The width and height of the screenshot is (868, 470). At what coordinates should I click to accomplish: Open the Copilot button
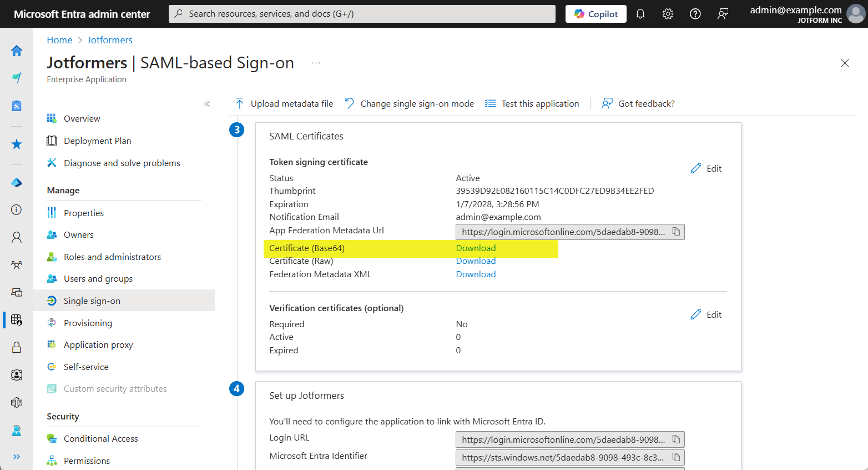pos(596,14)
